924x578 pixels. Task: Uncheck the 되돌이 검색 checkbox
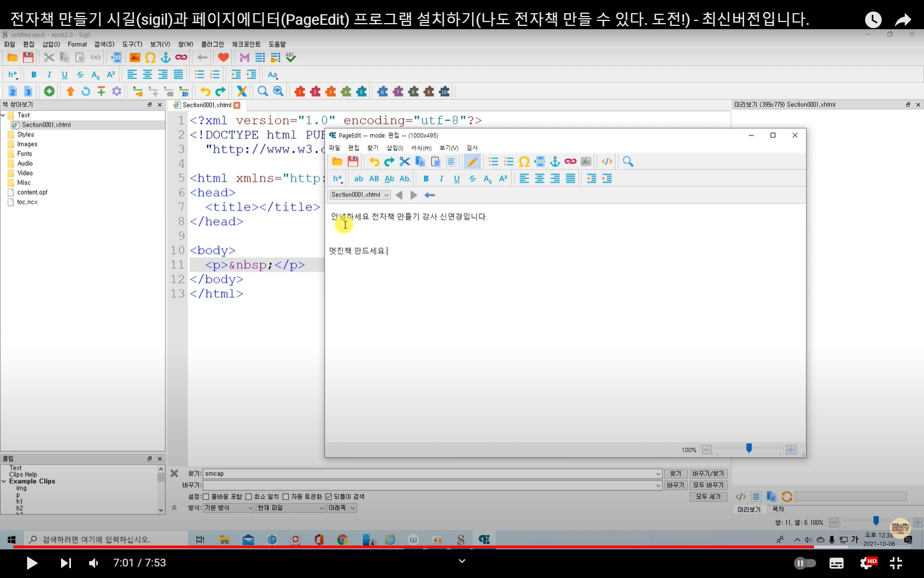point(328,497)
